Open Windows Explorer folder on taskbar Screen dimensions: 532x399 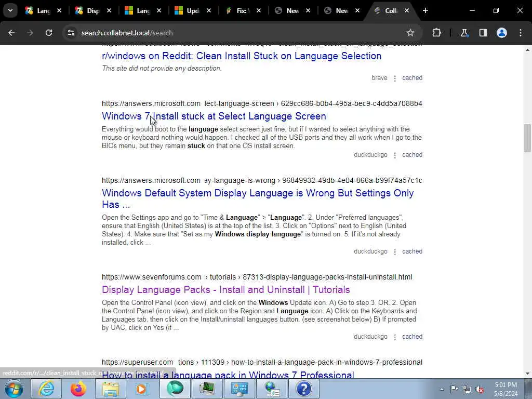tap(111, 389)
